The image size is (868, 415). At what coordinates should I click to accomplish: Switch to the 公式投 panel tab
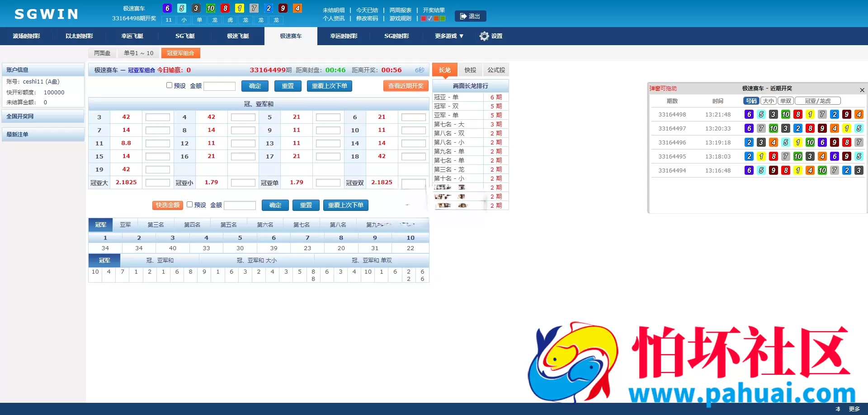tap(496, 70)
